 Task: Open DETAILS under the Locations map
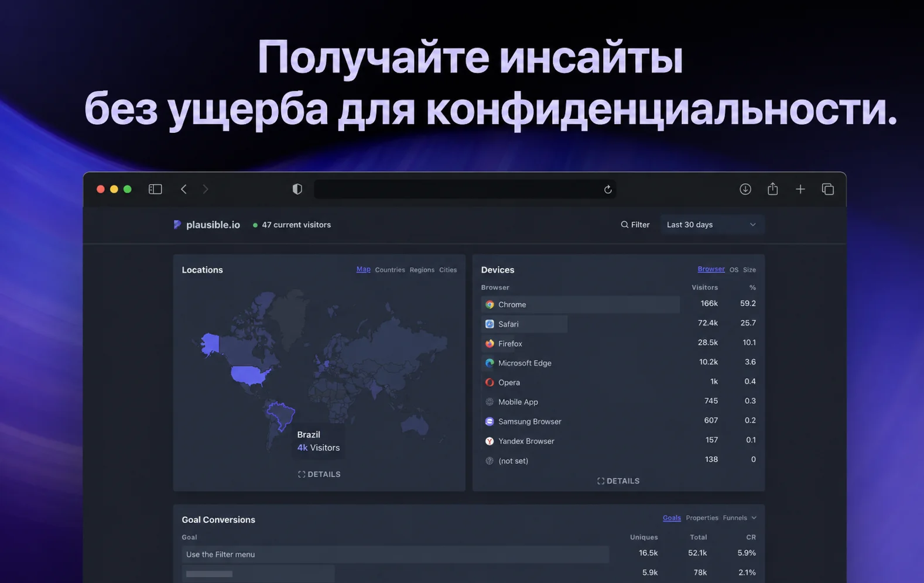coord(319,474)
